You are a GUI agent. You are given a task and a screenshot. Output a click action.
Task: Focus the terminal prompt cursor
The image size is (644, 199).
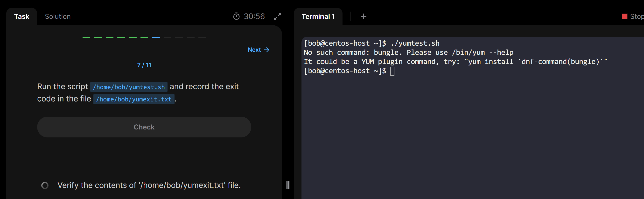pyautogui.click(x=392, y=71)
